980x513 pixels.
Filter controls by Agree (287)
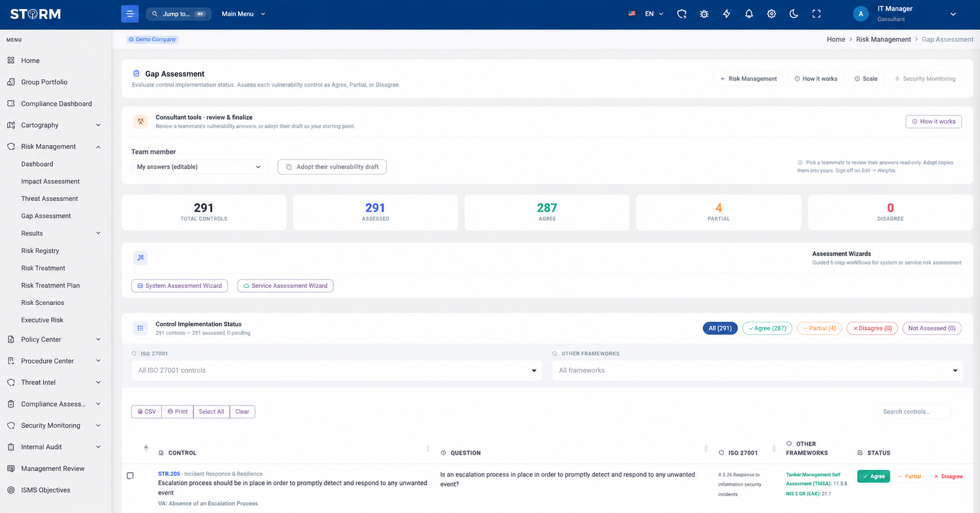pos(767,328)
